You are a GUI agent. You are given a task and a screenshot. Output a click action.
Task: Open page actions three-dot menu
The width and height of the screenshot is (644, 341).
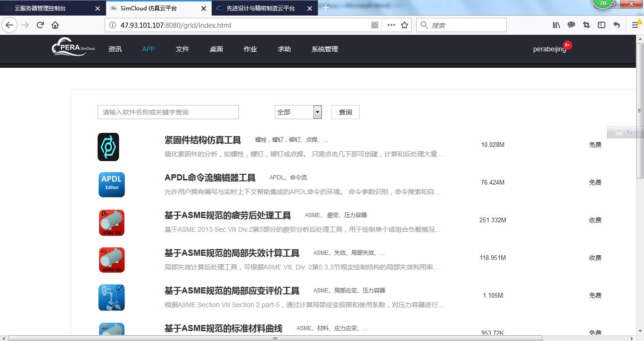(x=391, y=25)
